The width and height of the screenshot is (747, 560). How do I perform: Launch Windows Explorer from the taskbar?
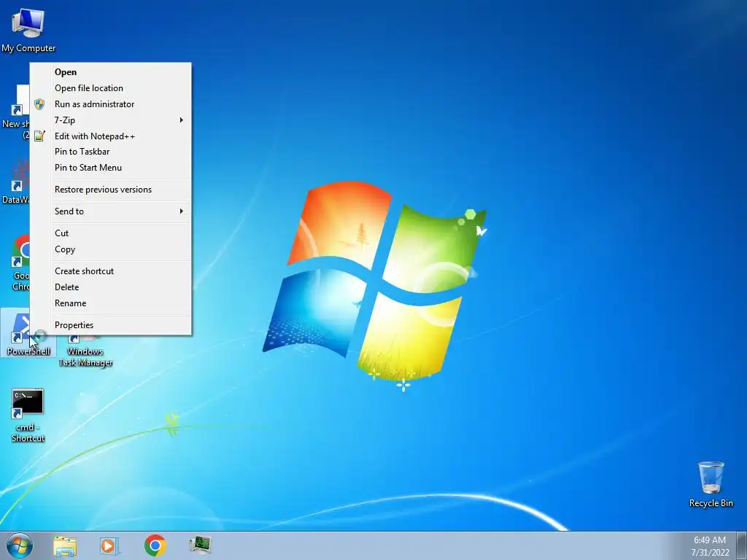tap(65, 545)
